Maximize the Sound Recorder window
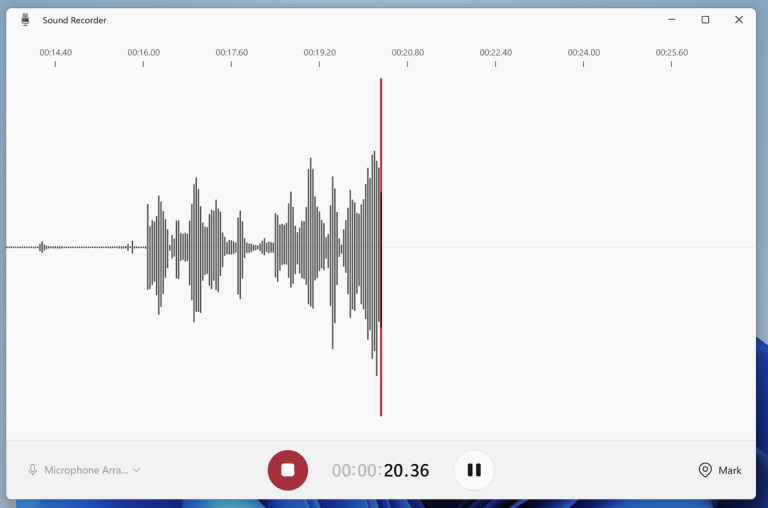 click(705, 20)
